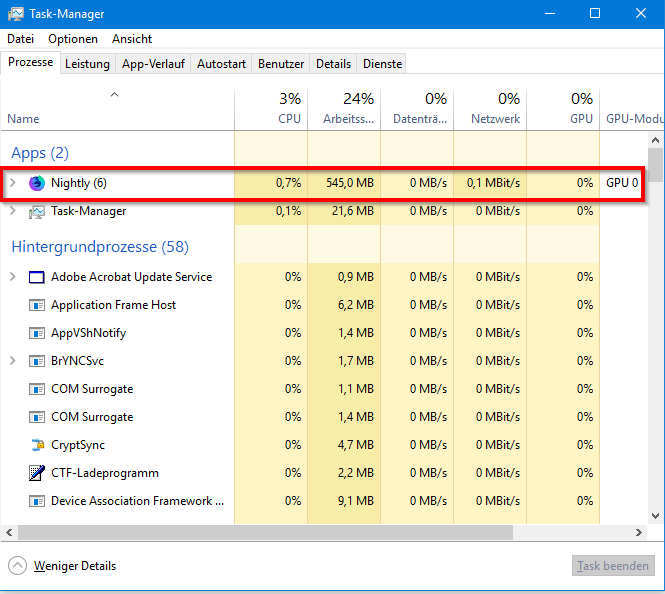
Task: Open the Optionen menu
Action: (x=73, y=39)
